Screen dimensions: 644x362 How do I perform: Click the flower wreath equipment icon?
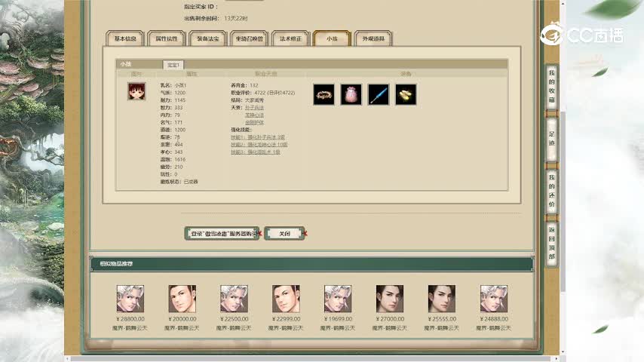pos(324,94)
